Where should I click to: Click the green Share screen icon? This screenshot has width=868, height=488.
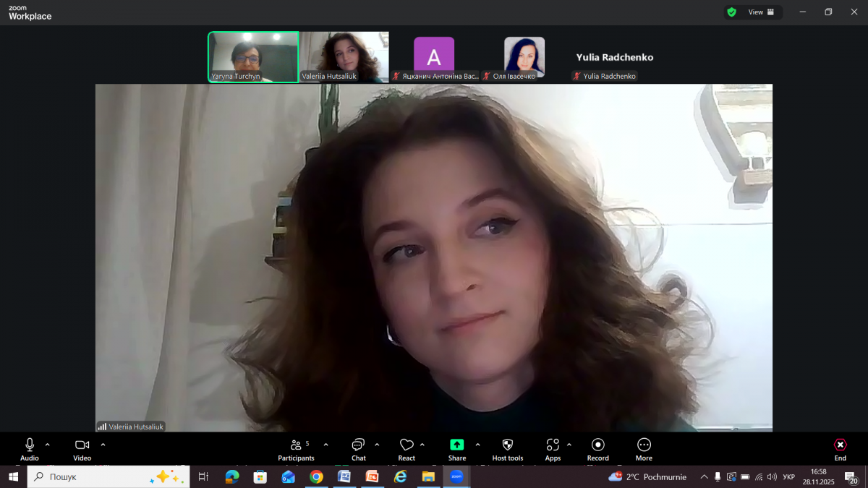(x=456, y=445)
